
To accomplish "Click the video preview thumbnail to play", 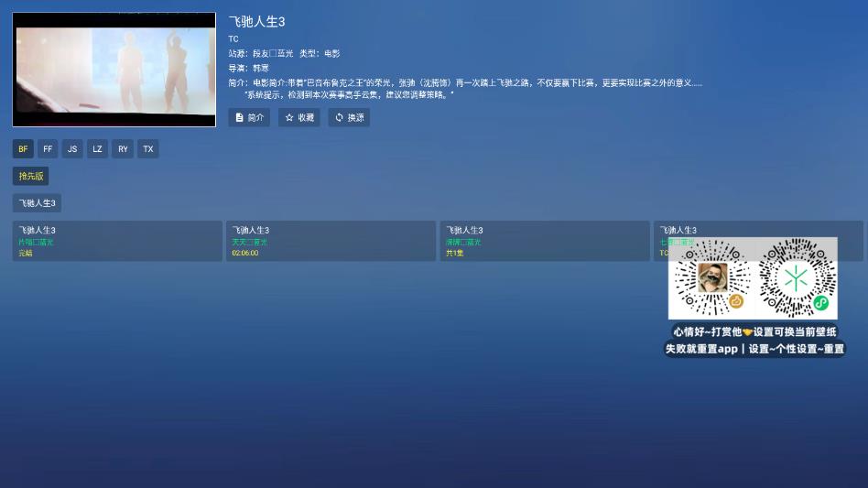I will tap(114, 70).
